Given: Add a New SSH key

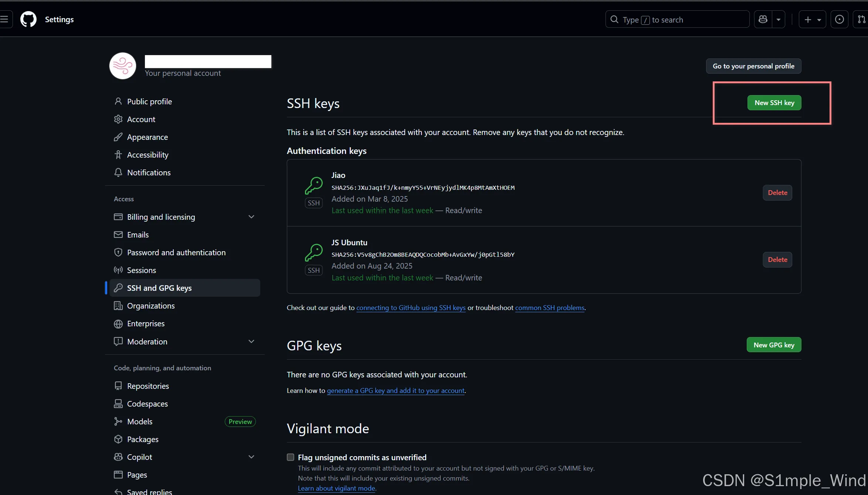Looking at the screenshot, I should [774, 103].
